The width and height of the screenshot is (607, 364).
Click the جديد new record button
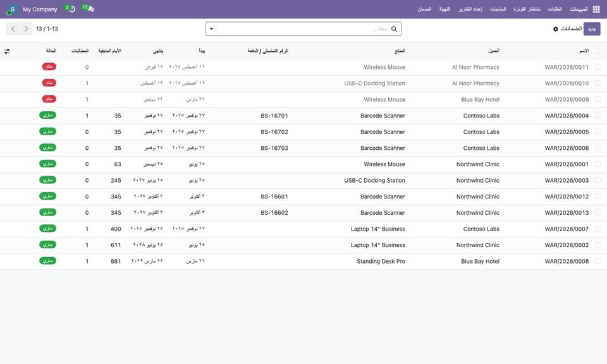point(592,29)
